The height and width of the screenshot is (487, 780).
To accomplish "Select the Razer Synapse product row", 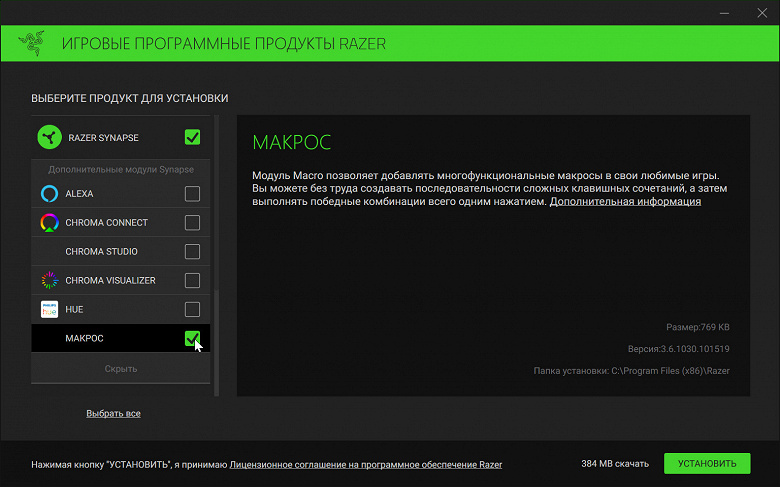I will 121,137.
